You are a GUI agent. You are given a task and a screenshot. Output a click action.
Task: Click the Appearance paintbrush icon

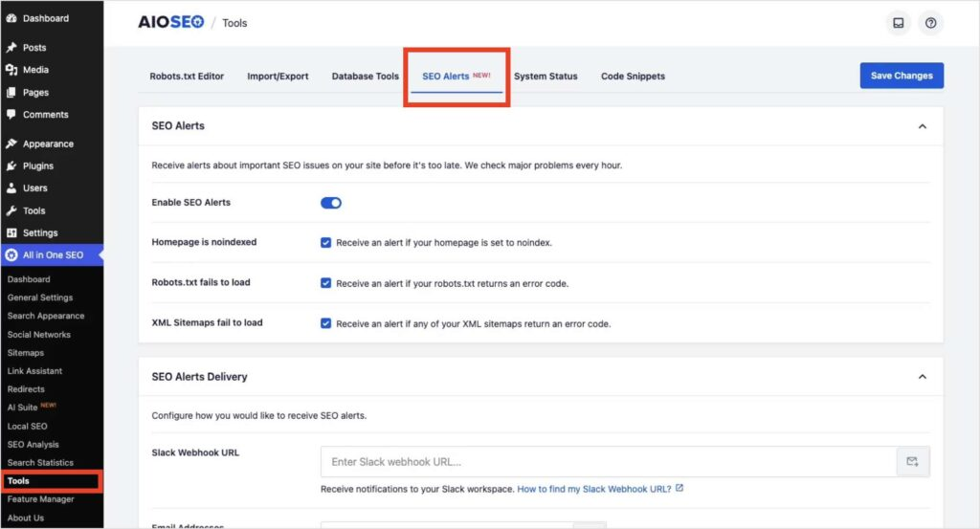(x=11, y=143)
